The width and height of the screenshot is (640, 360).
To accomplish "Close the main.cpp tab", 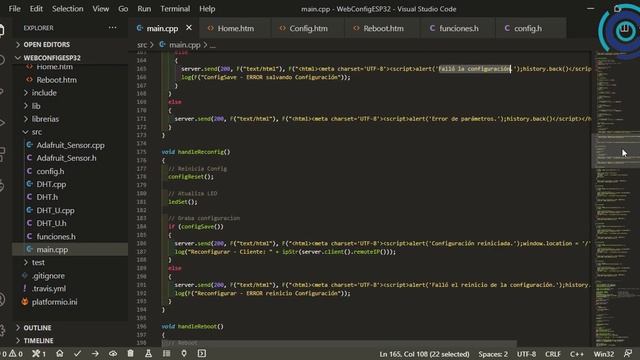I will click(189, 28).
